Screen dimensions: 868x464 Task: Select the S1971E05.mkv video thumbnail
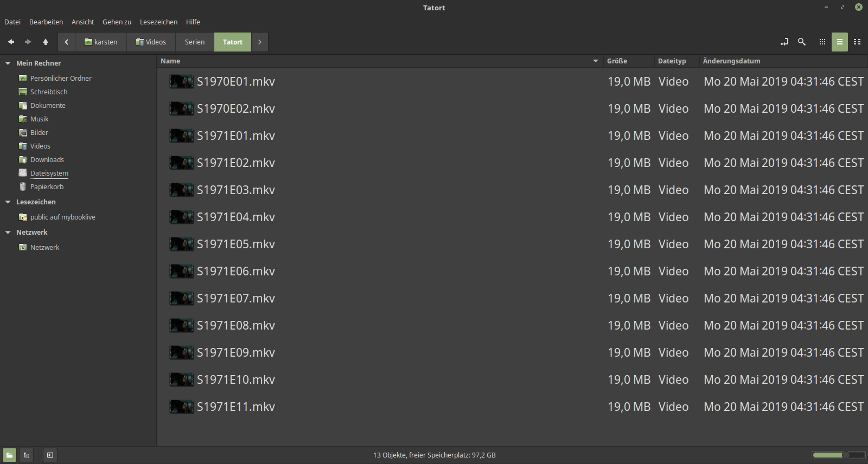[182, 244]
